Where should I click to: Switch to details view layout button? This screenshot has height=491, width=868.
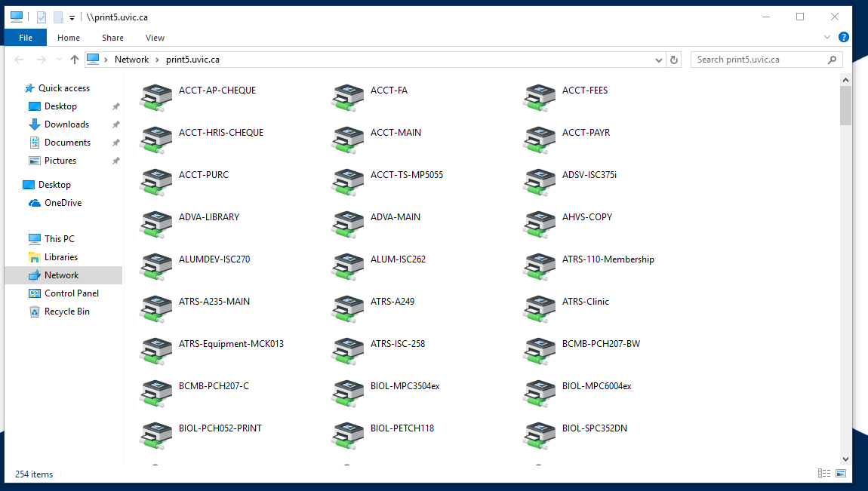pos(823,474)
